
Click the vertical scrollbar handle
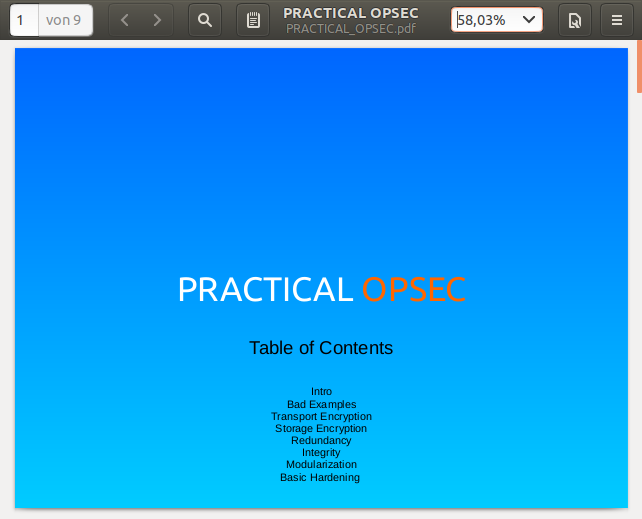[639, 66]
